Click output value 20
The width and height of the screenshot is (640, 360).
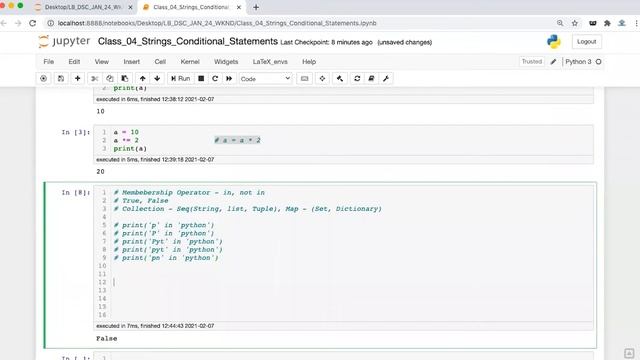(100, 172)
